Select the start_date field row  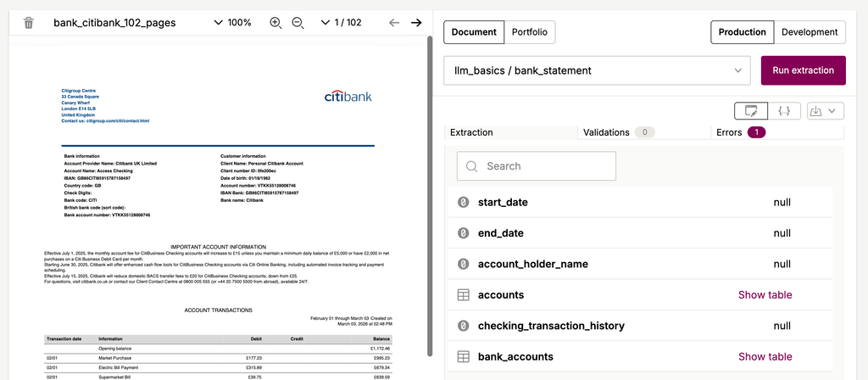click(640, 203)
